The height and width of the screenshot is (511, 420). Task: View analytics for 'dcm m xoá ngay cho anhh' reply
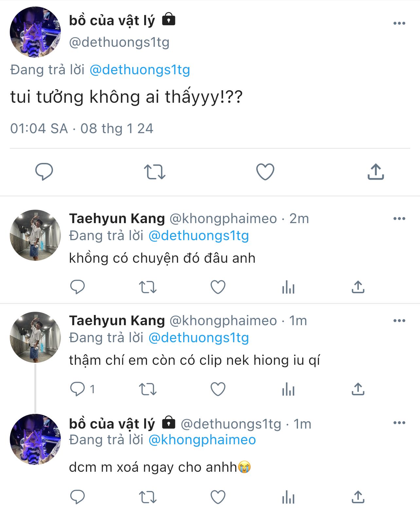[x=288, y=498]
